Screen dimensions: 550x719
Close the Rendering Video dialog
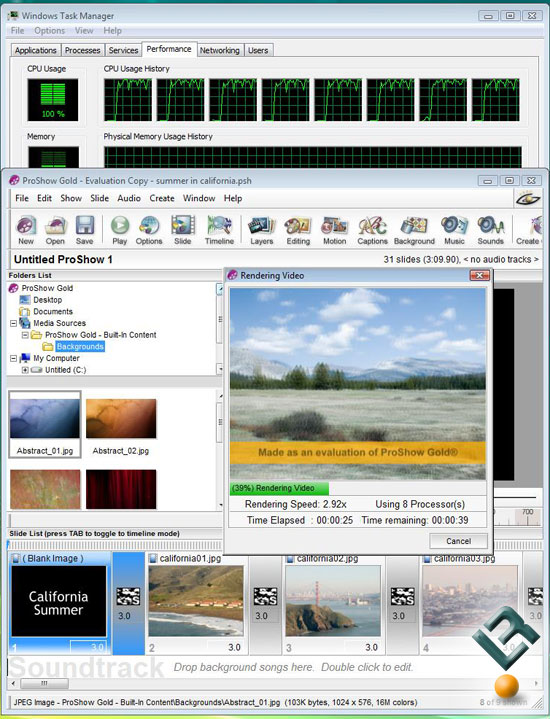(480, 275)
